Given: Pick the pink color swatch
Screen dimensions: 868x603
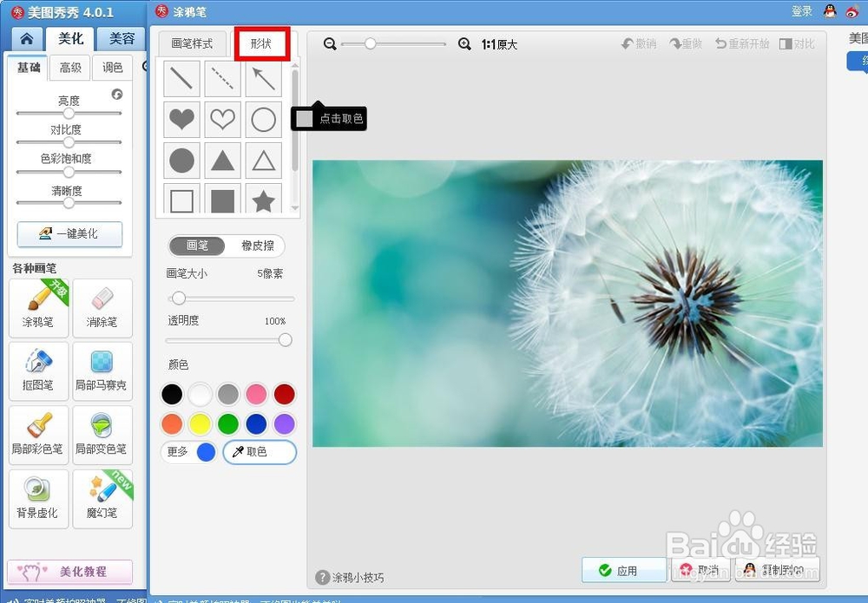Looking at the screenshot, I should 256,395.
